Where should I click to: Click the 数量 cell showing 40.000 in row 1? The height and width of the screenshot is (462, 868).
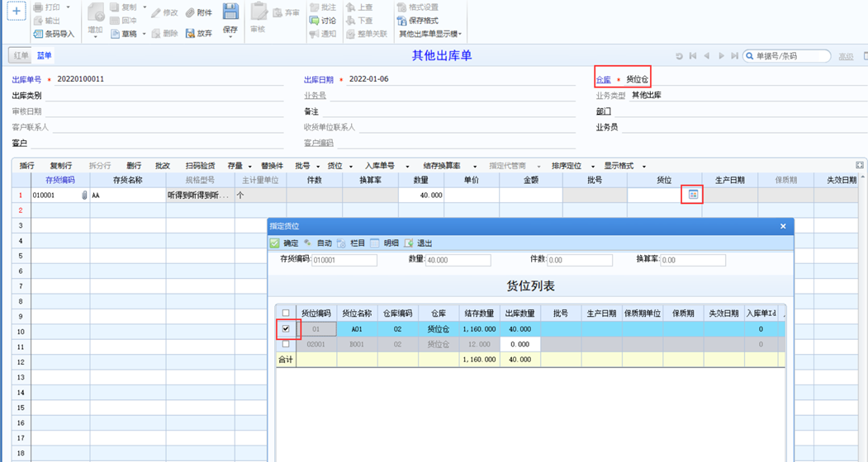point(420,196)
